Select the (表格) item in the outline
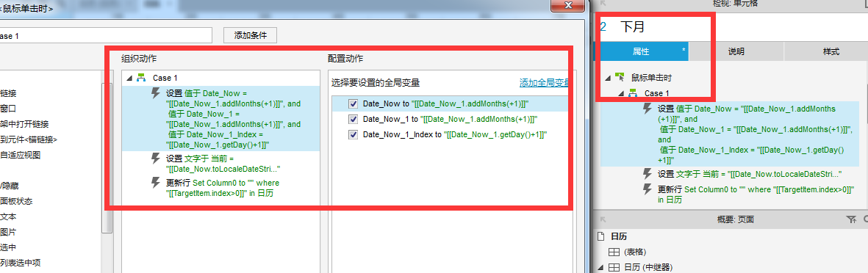868x273 pixels. (x=636, y=252)
